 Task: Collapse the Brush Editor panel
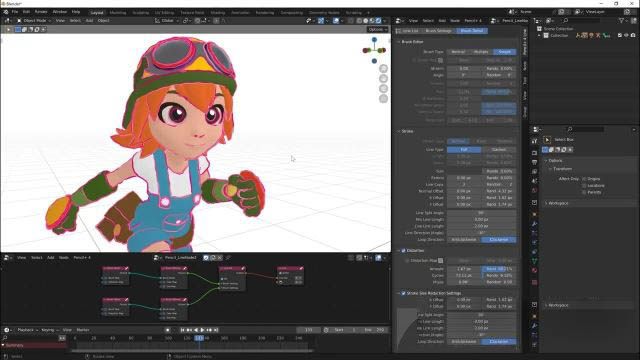click(399, 42)
